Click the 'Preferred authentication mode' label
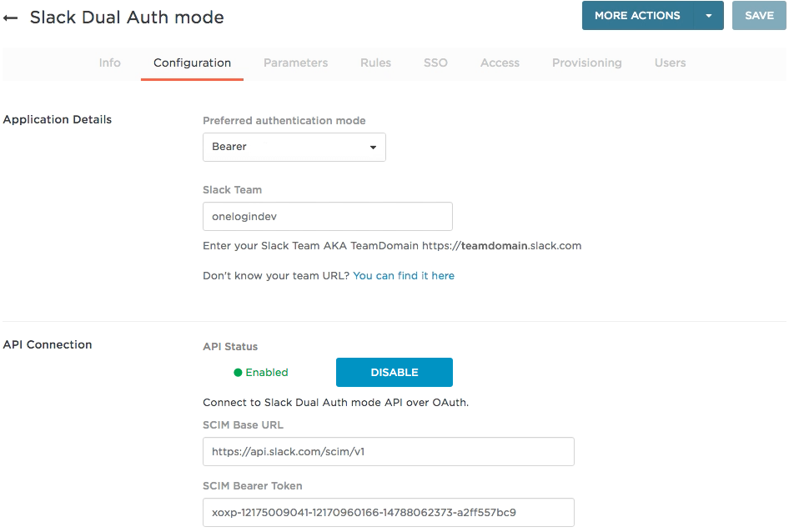789x532 pixels. [284, 121]
